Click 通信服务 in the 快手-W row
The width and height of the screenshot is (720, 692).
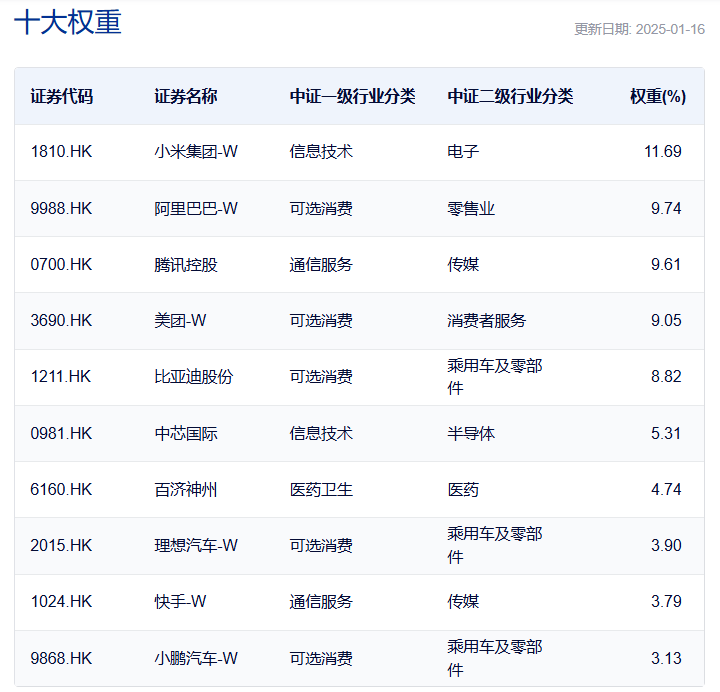(321, 602)
